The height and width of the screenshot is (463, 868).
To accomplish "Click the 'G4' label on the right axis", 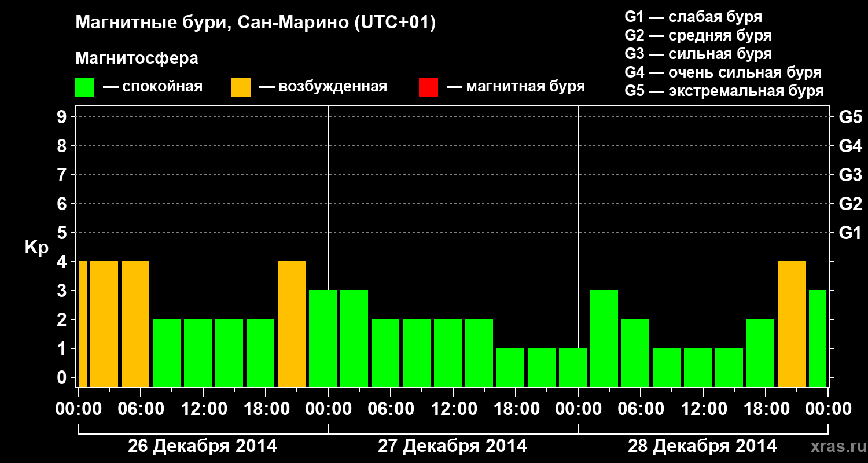I will coord(850,146).
